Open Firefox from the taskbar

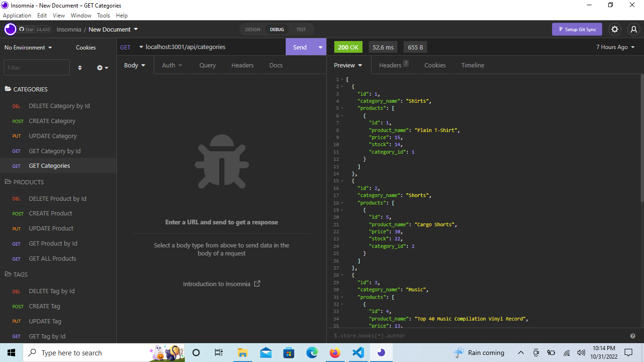335,353
